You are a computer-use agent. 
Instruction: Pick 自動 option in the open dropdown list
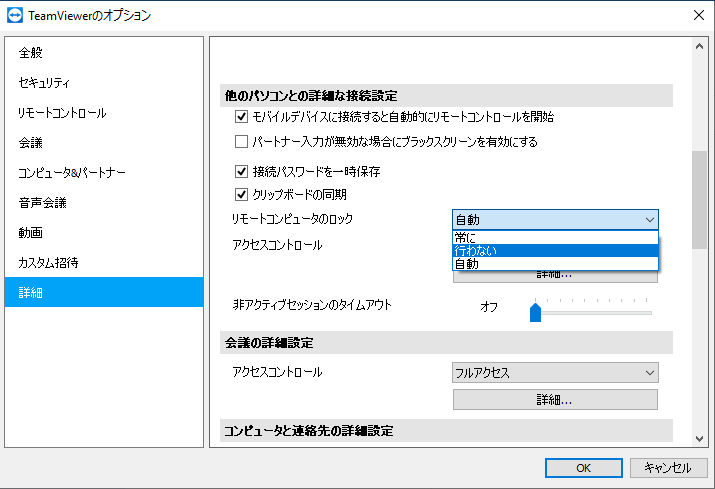(x=555, y=264)
